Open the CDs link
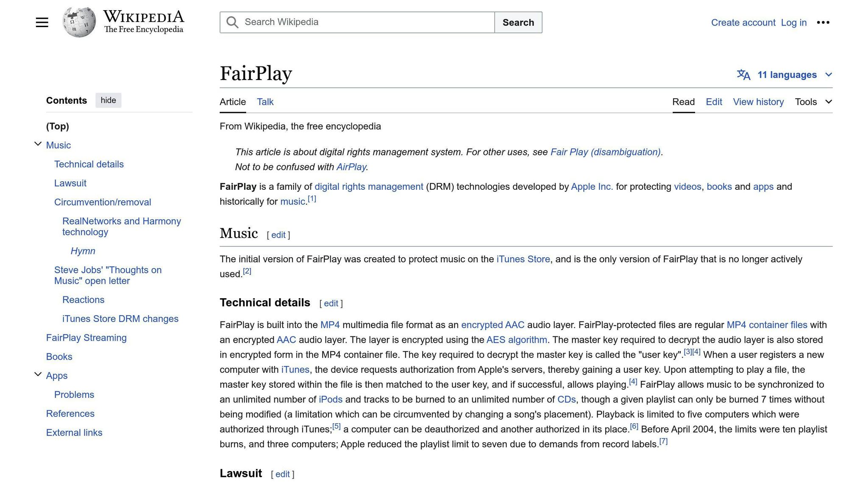 (567, 399)
